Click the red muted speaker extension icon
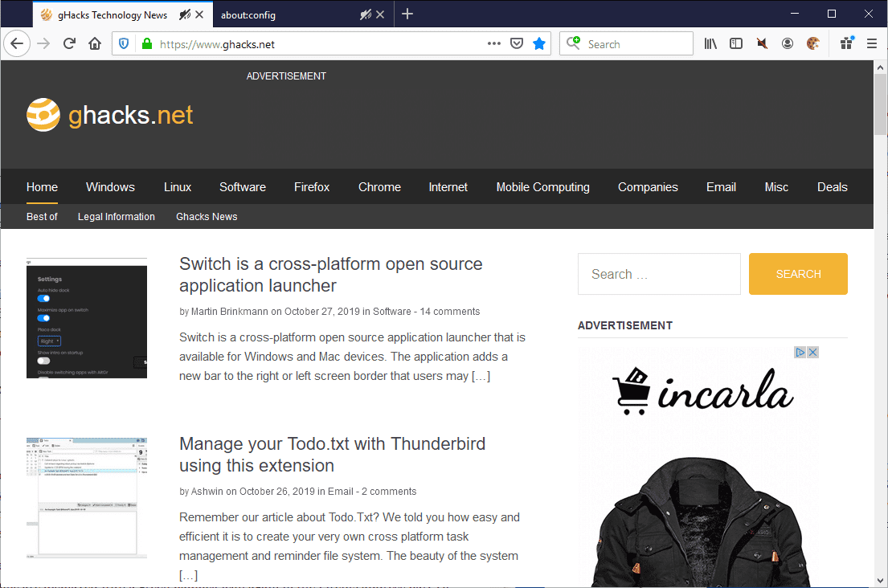 pos(762,43)
